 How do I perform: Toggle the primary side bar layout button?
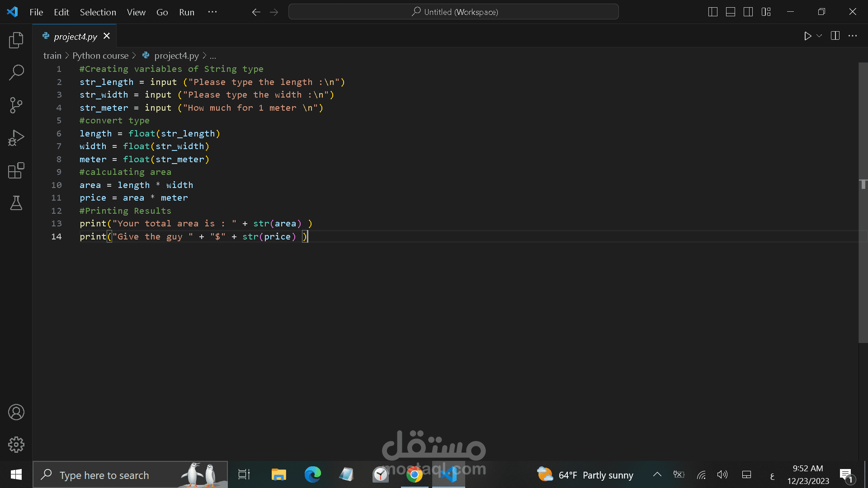(713, 12)
